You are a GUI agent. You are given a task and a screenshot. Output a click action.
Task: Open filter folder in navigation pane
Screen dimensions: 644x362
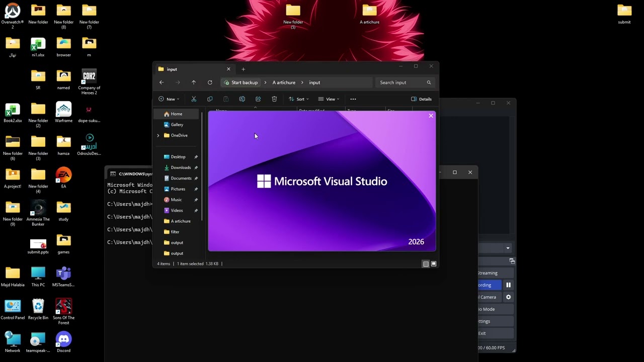tap(175, 232)
